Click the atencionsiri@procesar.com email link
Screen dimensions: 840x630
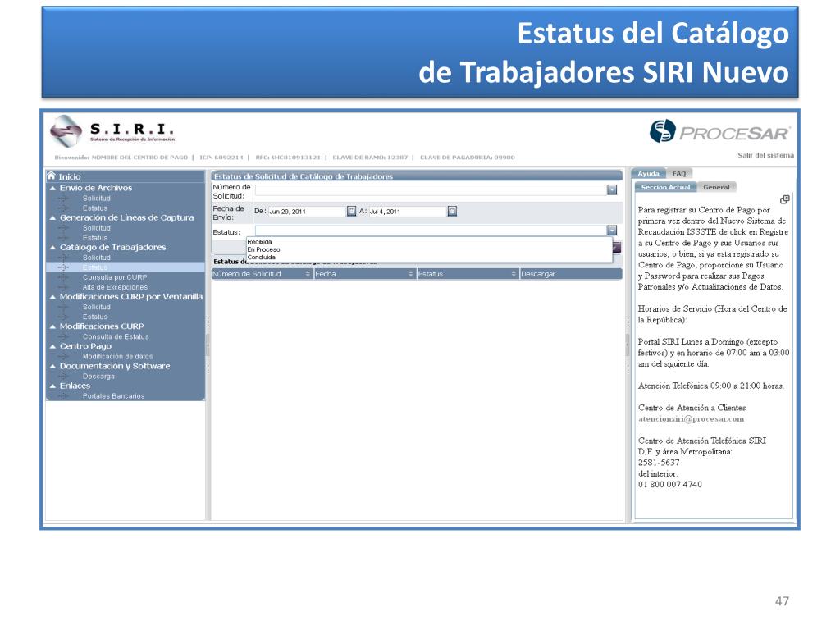[x=691, y=419]
